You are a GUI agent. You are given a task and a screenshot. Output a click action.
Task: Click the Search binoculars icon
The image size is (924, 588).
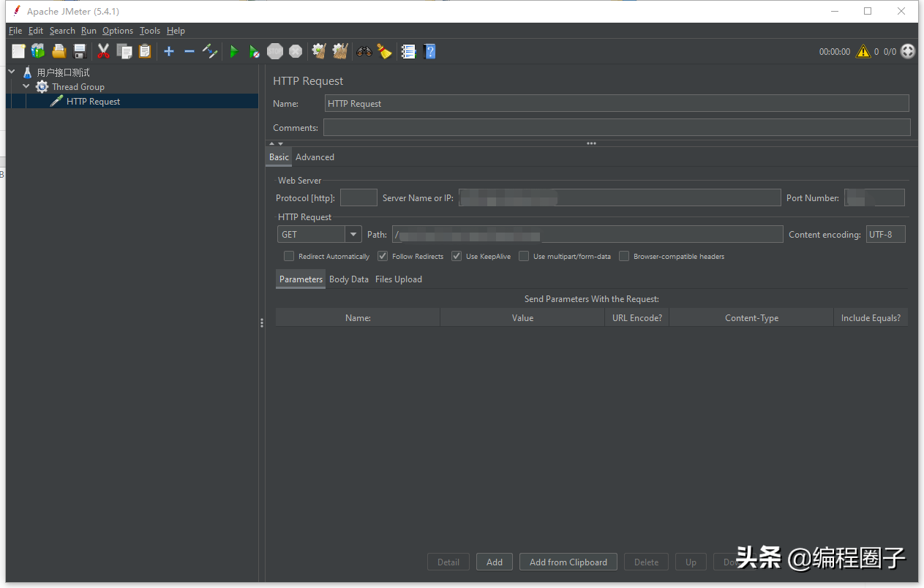point(364,51)
